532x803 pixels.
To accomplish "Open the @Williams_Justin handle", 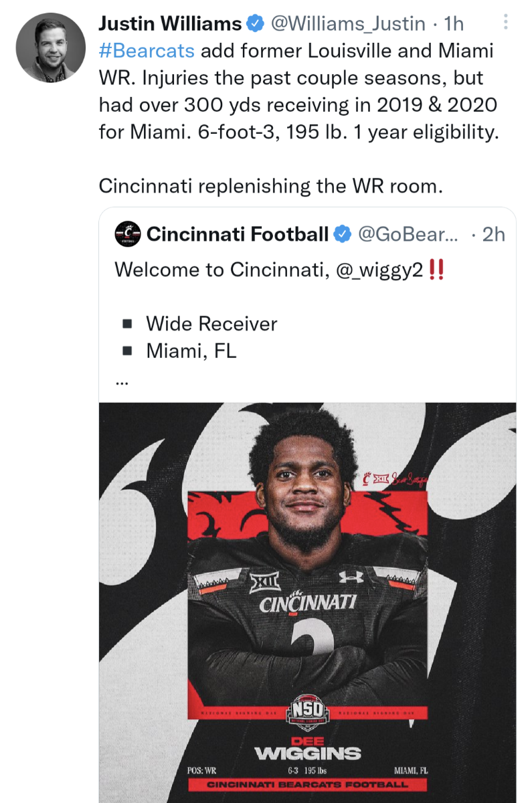I will (x=347, y=24).
